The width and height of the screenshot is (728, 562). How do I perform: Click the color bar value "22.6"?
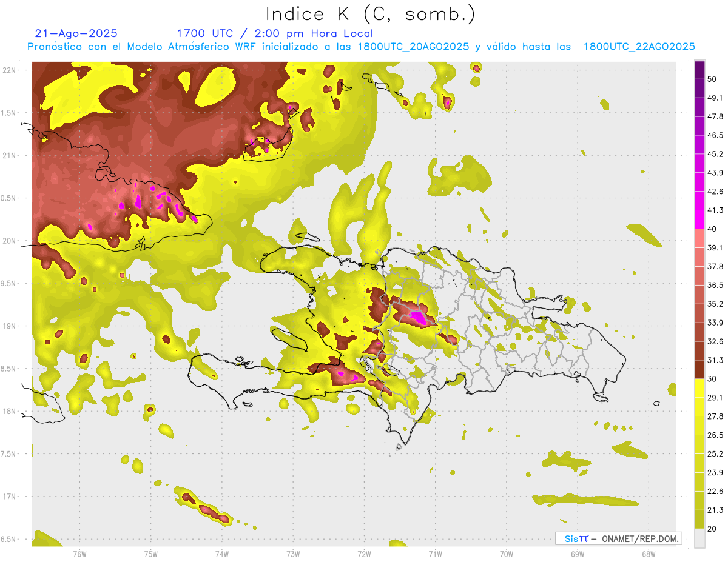(715, 492)
